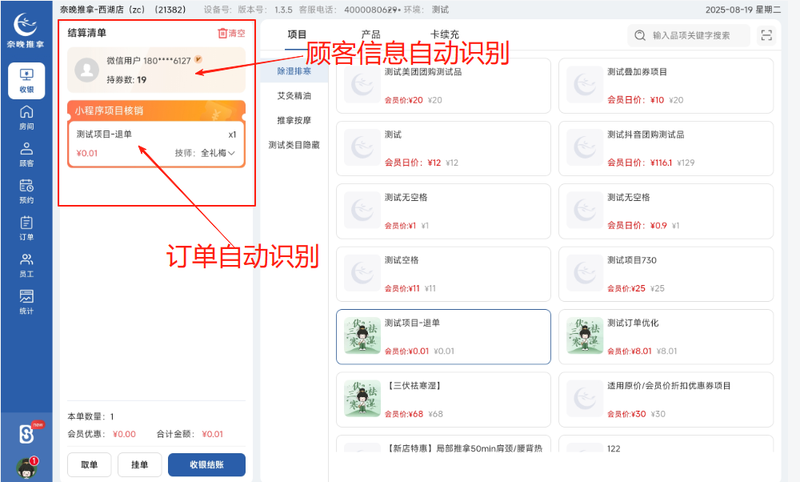The height and width of the screenshot is (482, 800).
Task: Open the 房间 rooms section in sidebar
Action: (27, 117)
